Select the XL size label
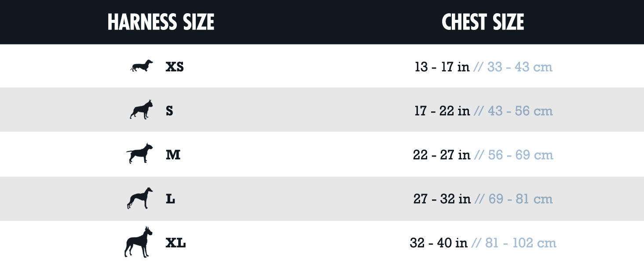 coord(176,243)
